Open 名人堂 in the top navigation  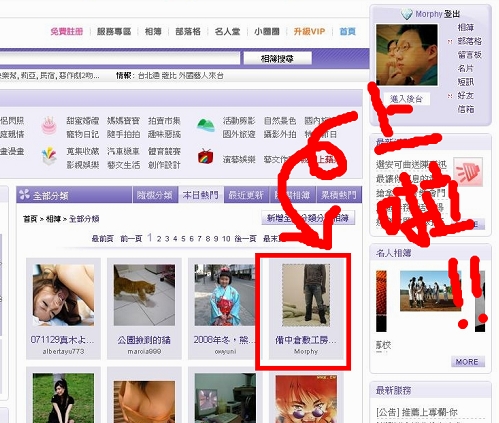[227, 32]
